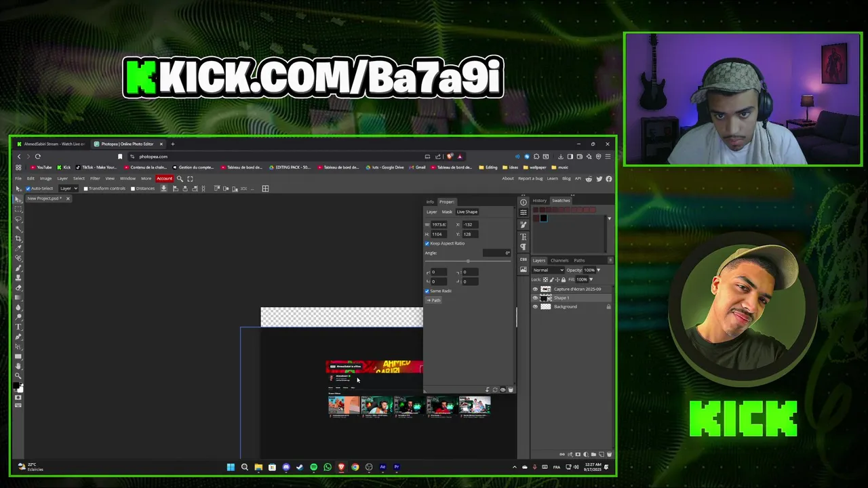Select the Zoom tool in the left toolbar

point(18,375)
